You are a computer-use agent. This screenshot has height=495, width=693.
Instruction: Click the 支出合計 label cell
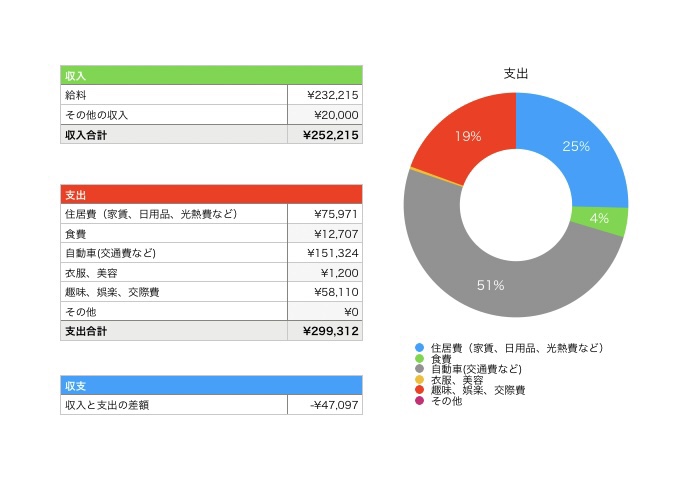click(174, 331)
